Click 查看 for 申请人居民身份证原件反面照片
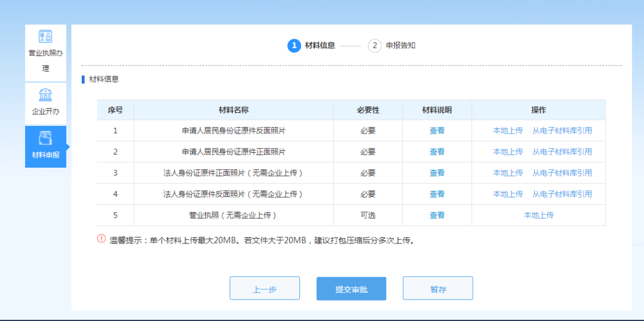The image size is (644, 321). [437, 131]
